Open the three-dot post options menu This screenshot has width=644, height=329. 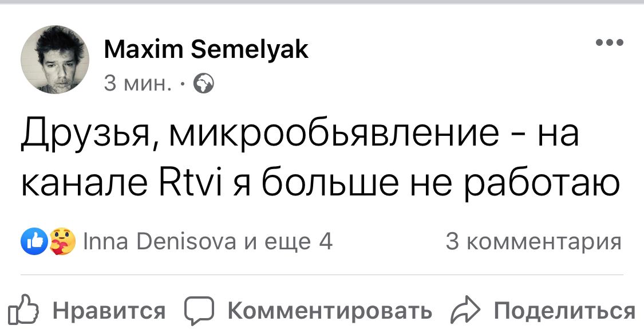pos(609,42)
